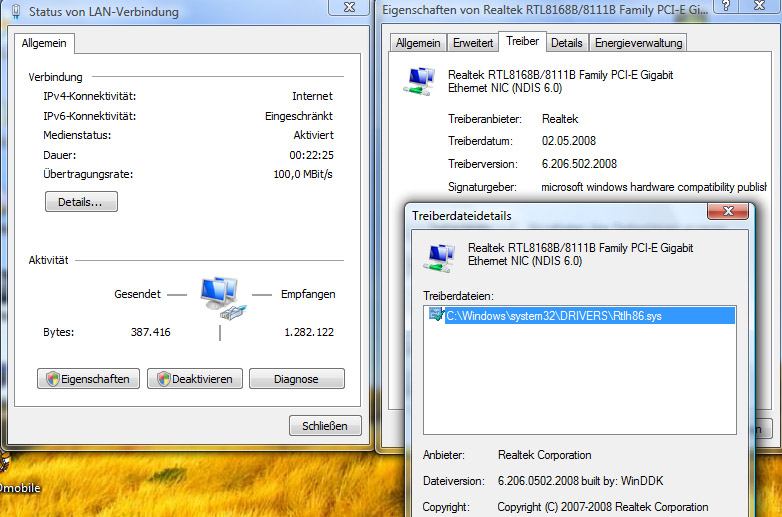Viewport: 782px width, 517px height.
Task: Switch to the Energieverwaltung tab
Action: point(638,43)
